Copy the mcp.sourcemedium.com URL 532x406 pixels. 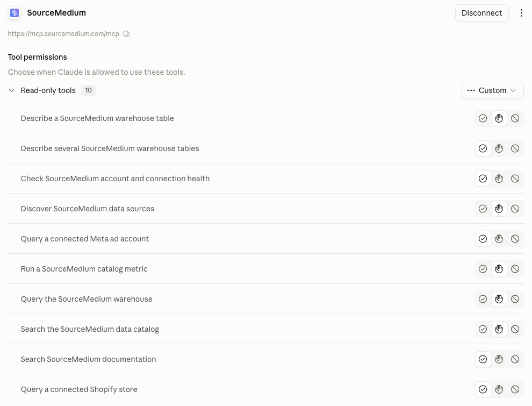tap(126, 34)
